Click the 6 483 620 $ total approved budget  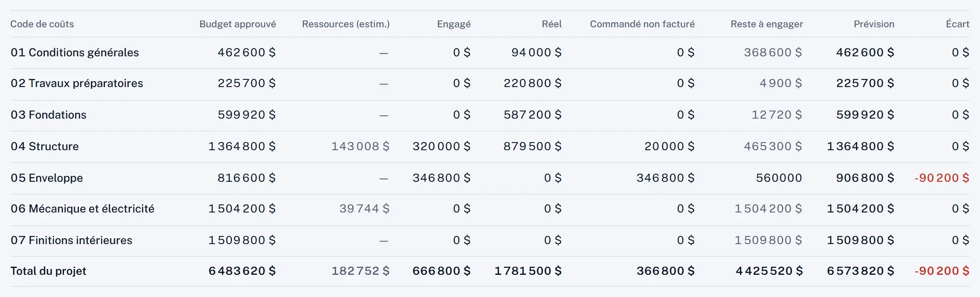tap(242, 271)
